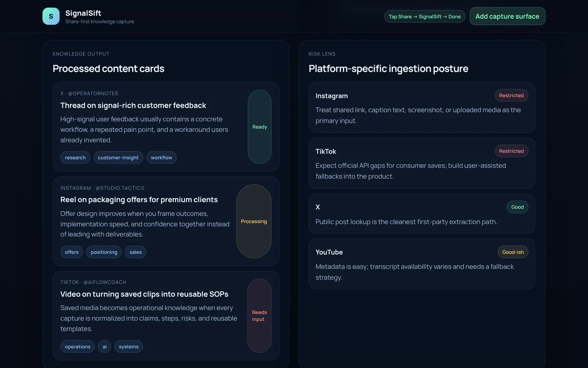This screenshot has height=368, width=588.
Task: Click the Needs input status badge
Action: 259,316
